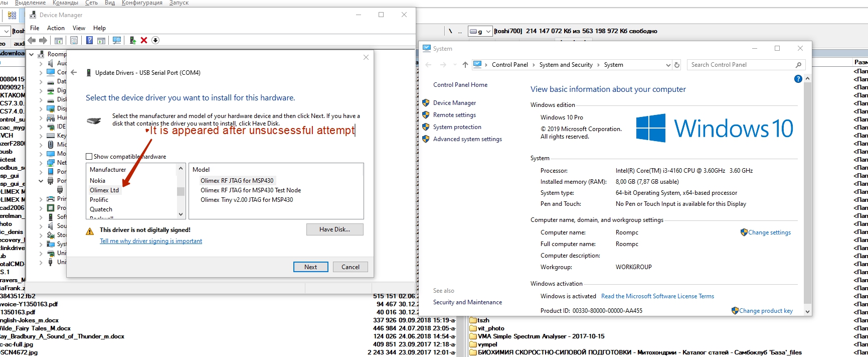Screen dimensions: 868x357
Task: Click the Update device driver toolbar icon
Action: [132, 40]
